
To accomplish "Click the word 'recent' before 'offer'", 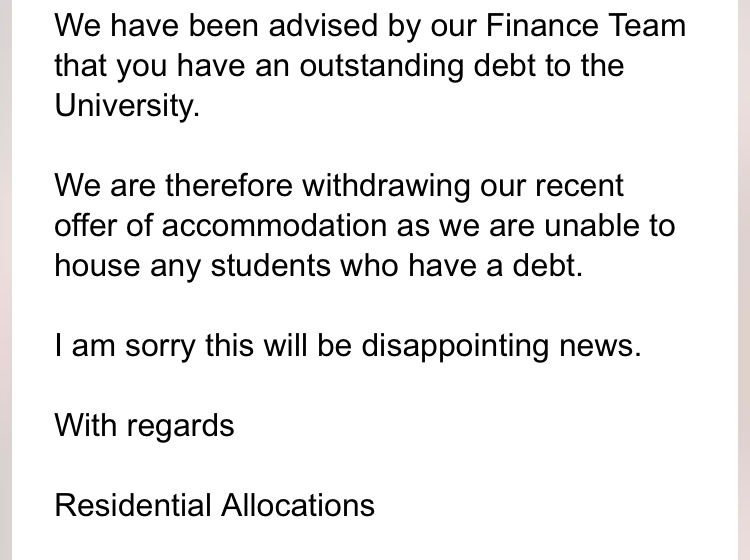I will pyautogui.click(x=579, y=186).
